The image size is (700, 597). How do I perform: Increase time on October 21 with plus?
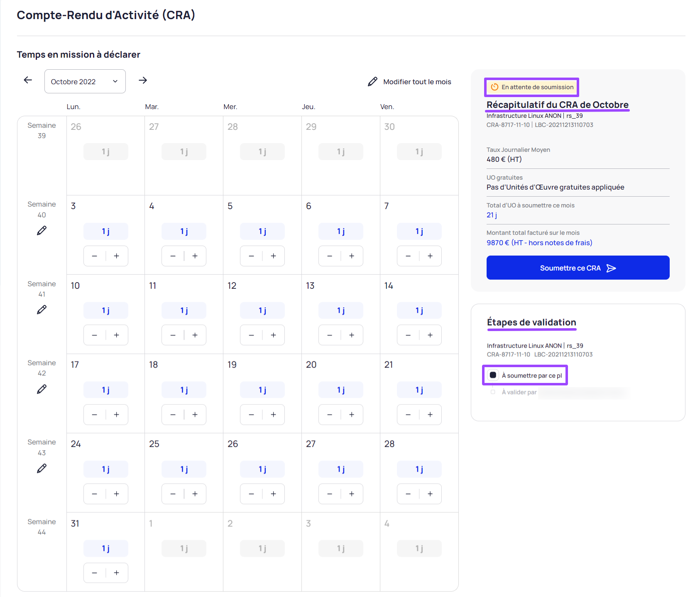(430, 414)
